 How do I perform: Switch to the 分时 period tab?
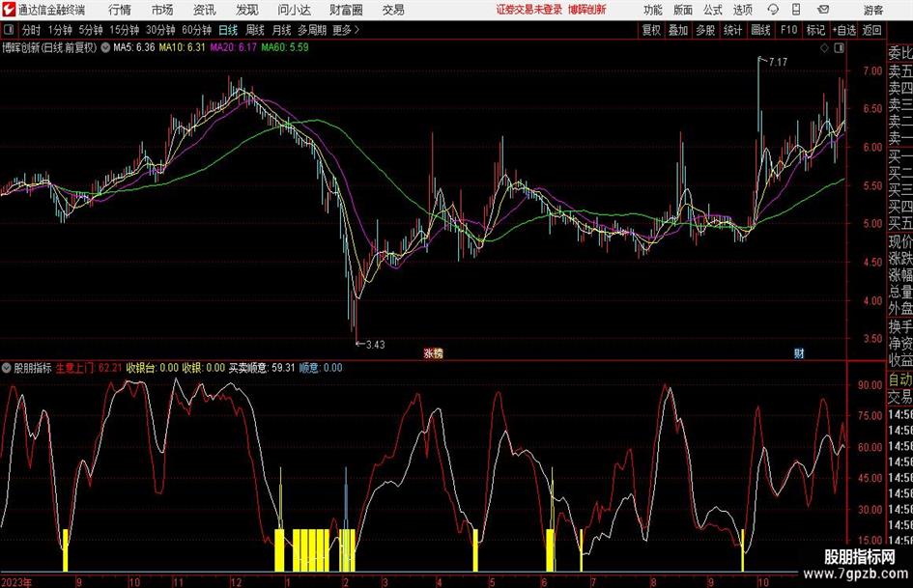point(31,30)
